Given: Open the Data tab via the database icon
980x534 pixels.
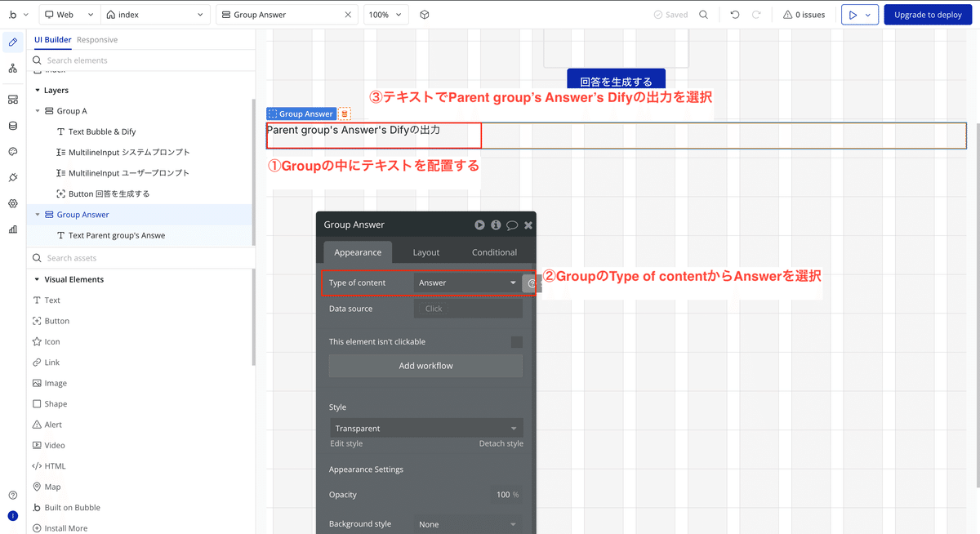Looking at the screenshot, I should (x=12, y=124).
